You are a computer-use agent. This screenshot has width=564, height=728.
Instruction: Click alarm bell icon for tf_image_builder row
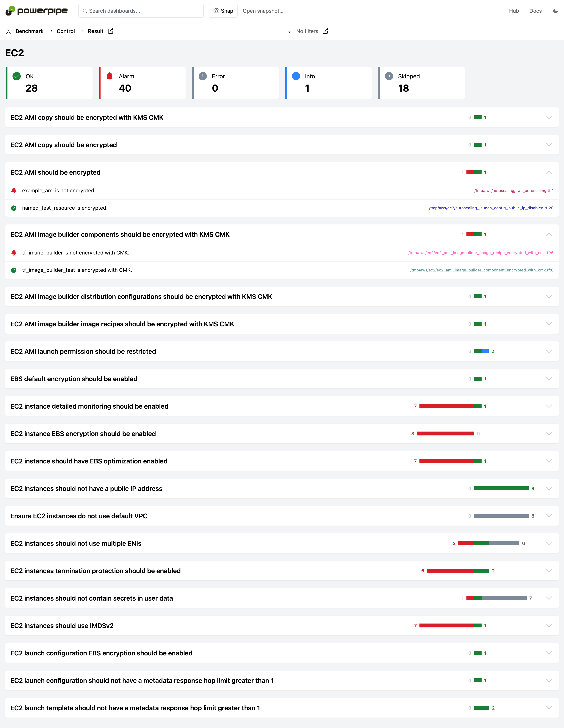click(14, 253)
